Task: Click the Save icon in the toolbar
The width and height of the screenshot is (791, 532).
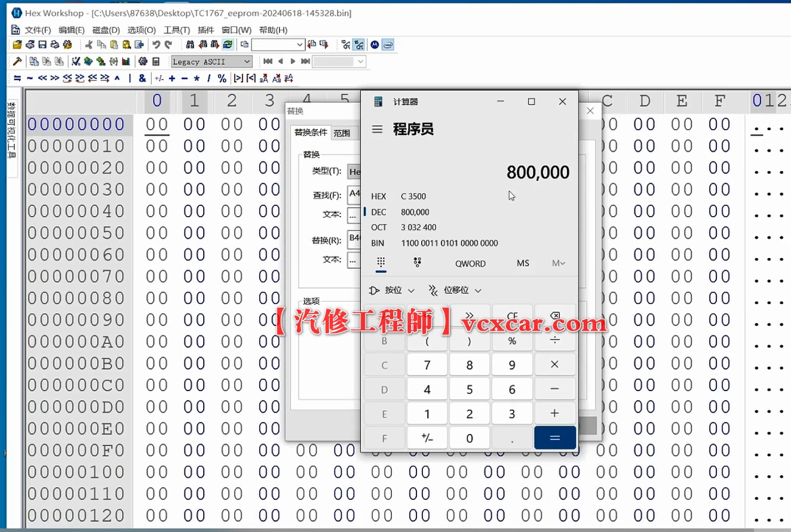Action: pos(42,44)
